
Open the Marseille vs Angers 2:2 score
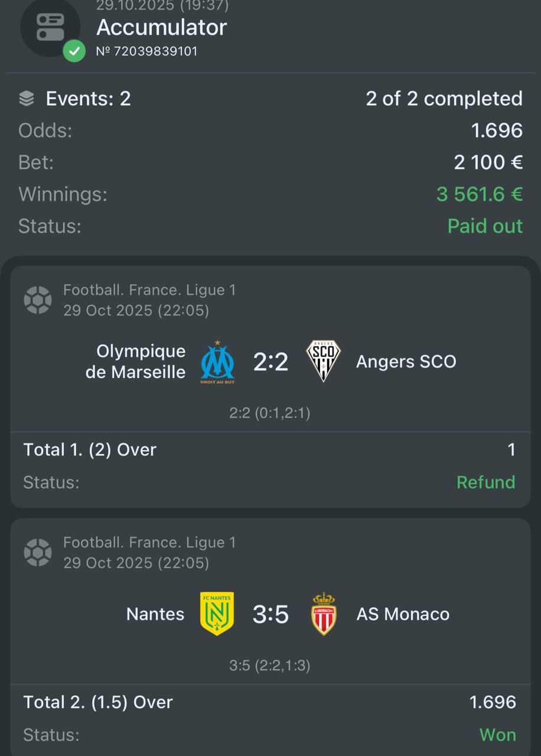[x=270, y=362]
